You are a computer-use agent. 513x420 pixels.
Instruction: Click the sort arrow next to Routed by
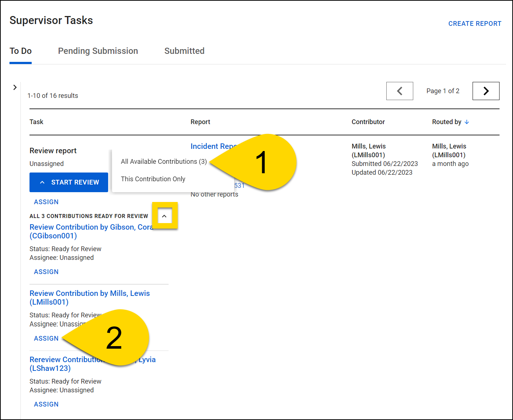point(467,122)
